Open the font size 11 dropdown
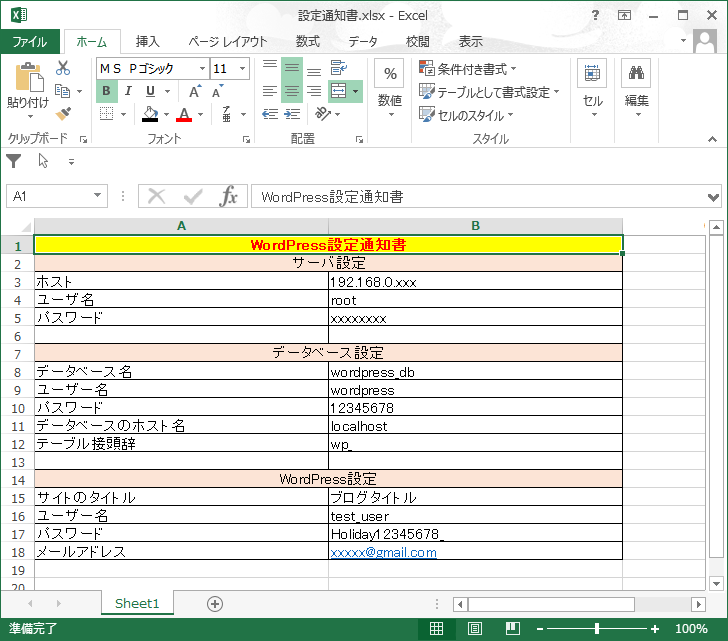The width and height of the screenshot is (728, 641). (242, 69)
